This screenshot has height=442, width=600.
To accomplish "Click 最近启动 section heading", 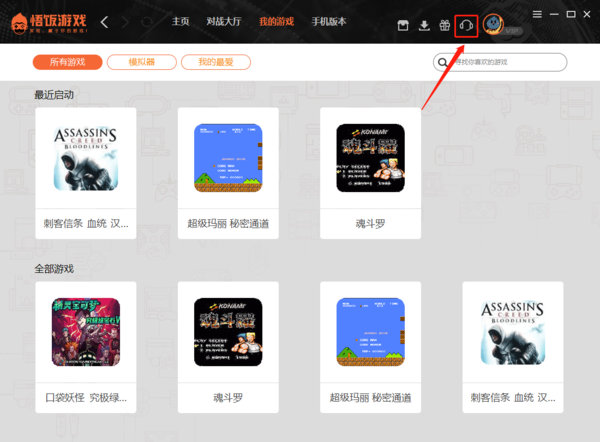I will 54,95.
